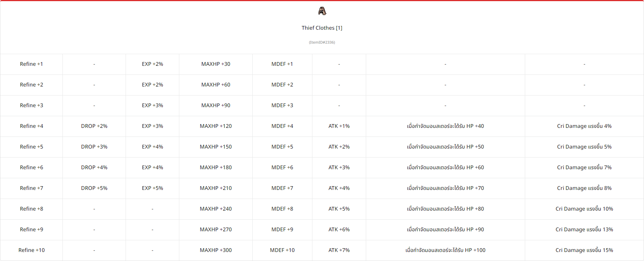Click the DROP +2% cell
Screen dimensions: 644x261
tap(94, 126)
